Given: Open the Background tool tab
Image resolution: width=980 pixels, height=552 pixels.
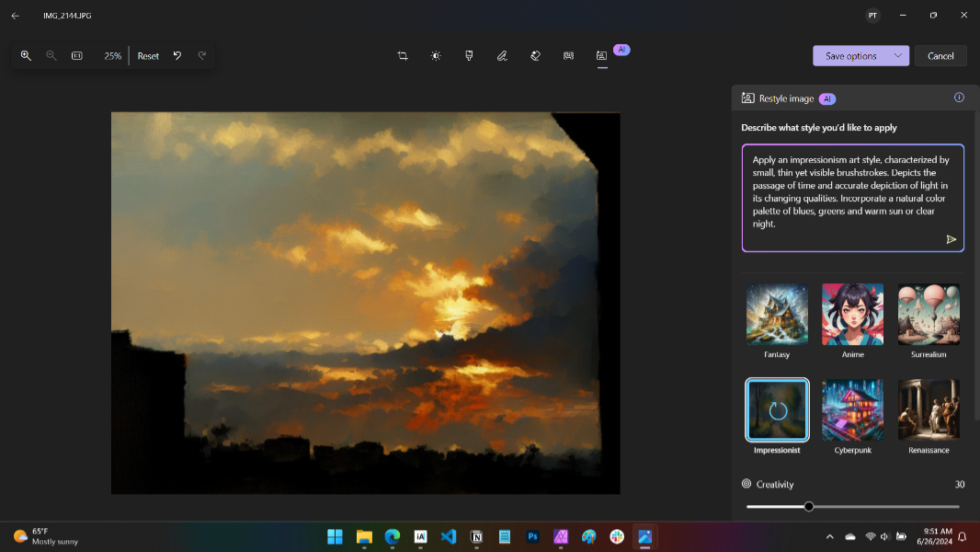Looking at the screenshot, I should coord(568,56).
